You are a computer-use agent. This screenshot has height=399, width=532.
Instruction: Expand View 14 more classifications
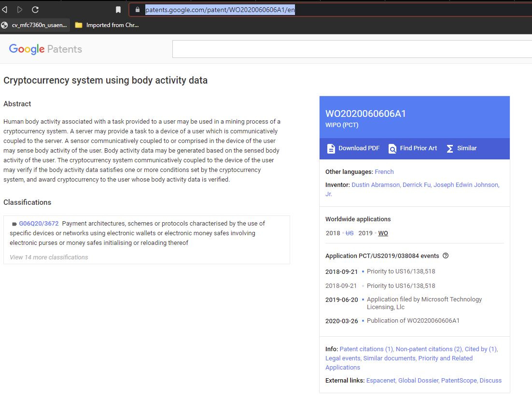point(49,257)
